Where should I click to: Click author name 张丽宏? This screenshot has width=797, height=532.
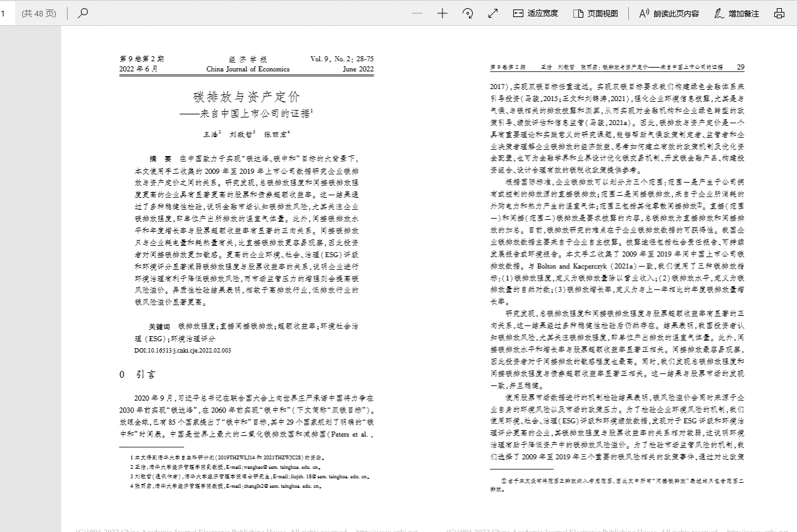(276, 134)
